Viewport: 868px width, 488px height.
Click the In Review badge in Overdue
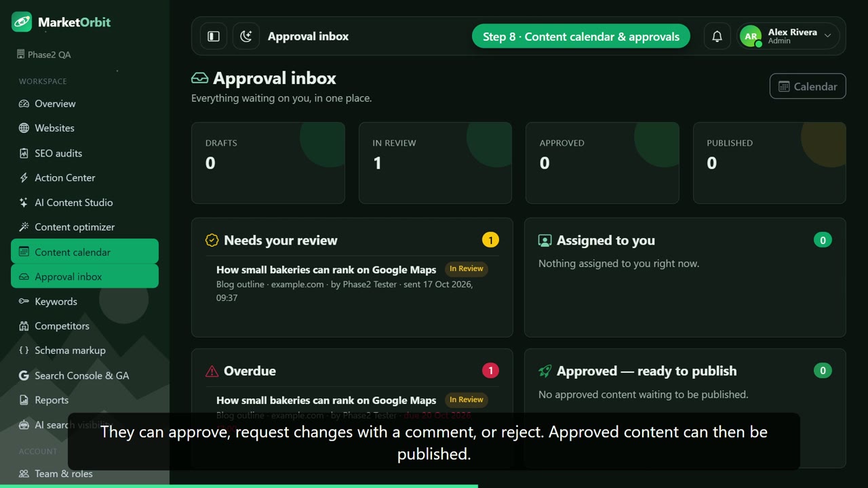pos(467,400)
